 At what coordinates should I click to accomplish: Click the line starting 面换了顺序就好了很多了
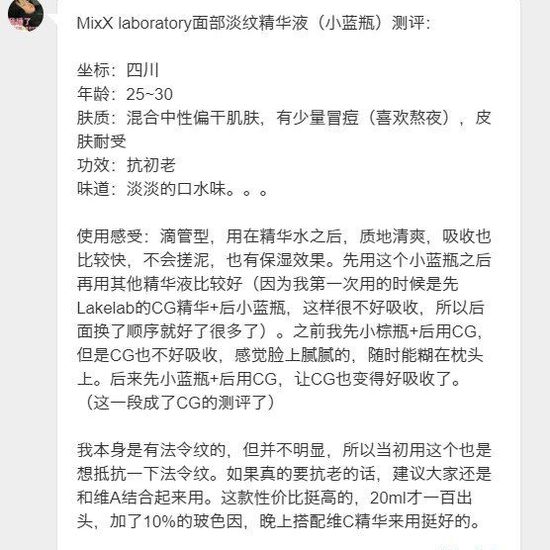pyautogui.click(x=279, y=331)
